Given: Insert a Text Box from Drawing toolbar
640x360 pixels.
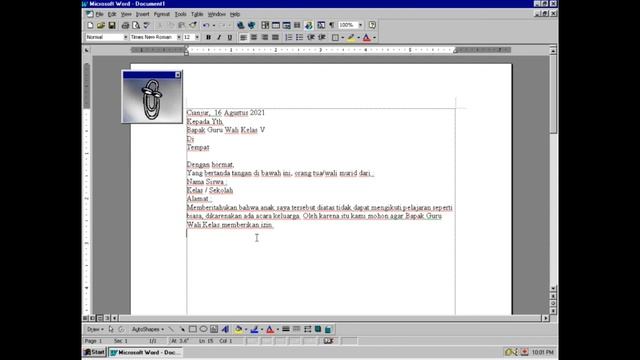Looking at the screenshot, I should (x=214, y=329).
